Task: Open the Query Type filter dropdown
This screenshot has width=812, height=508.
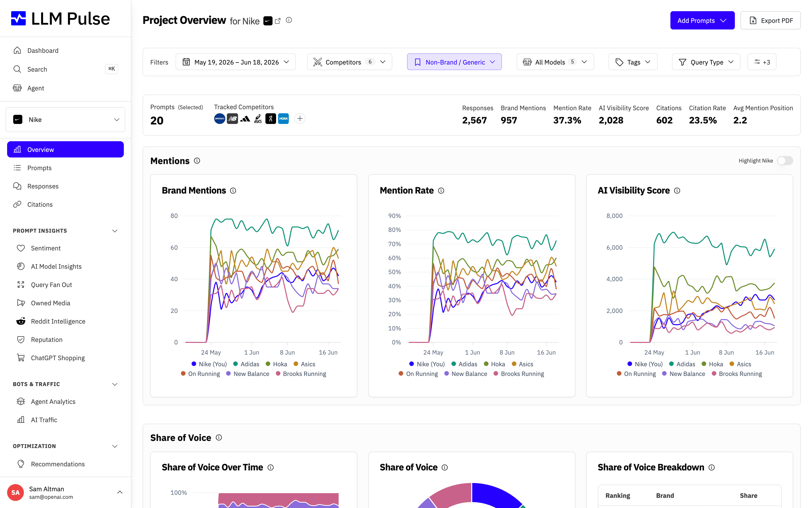Action: point(706,62)
